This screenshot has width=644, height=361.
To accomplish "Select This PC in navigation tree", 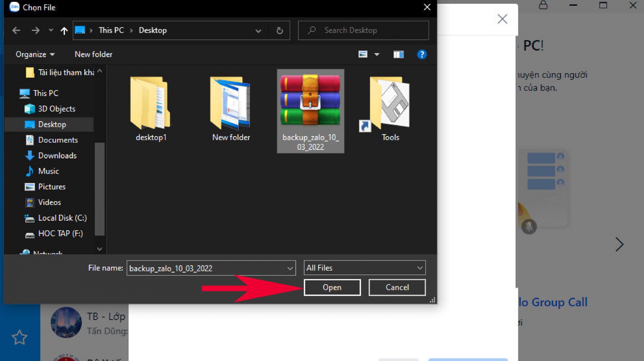I will (x=39, y=93).
